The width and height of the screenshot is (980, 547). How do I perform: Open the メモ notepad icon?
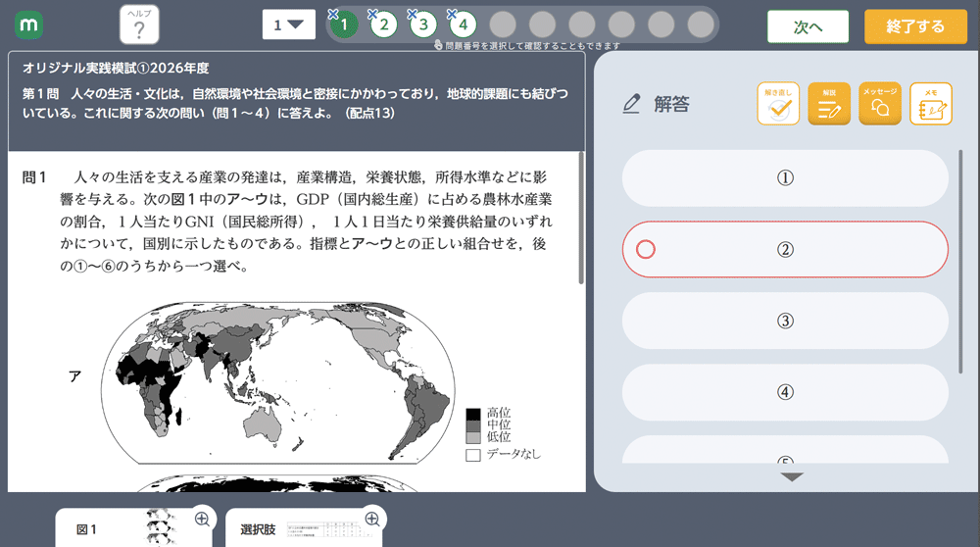pos(931,104)
